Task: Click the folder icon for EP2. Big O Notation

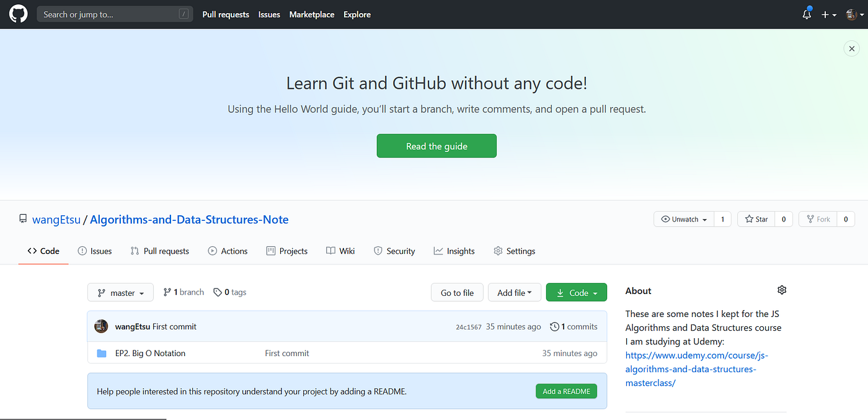Action: click(x=102, y=353)
